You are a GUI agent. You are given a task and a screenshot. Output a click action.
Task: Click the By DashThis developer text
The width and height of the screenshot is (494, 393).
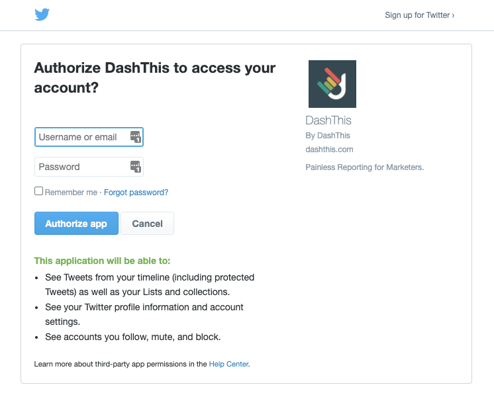tap(328, 135)
